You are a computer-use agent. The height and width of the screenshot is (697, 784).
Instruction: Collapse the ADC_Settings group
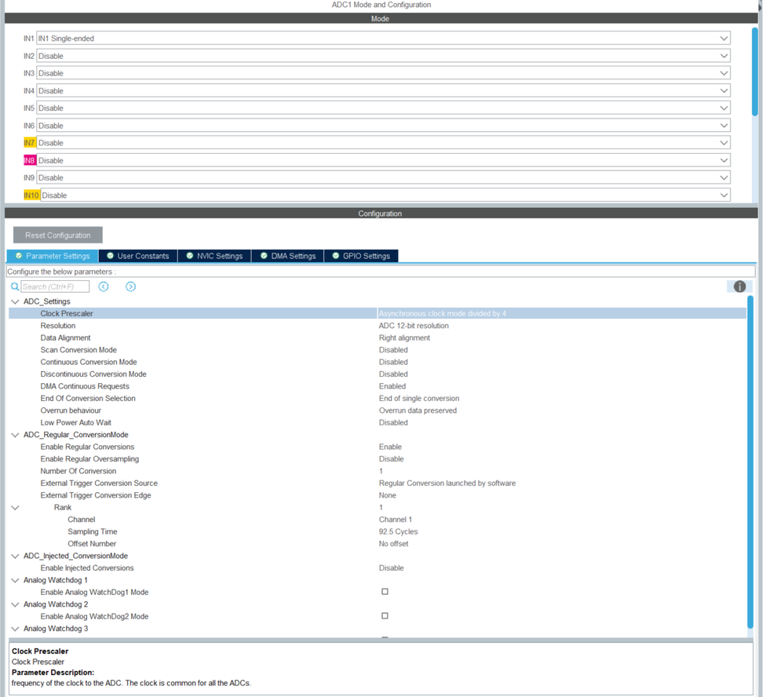click(15, 301)
